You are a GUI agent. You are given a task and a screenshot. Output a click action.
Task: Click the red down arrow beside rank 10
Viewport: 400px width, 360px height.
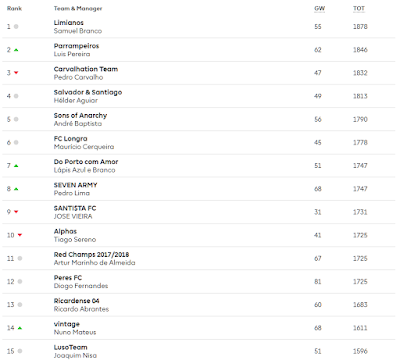20,235
